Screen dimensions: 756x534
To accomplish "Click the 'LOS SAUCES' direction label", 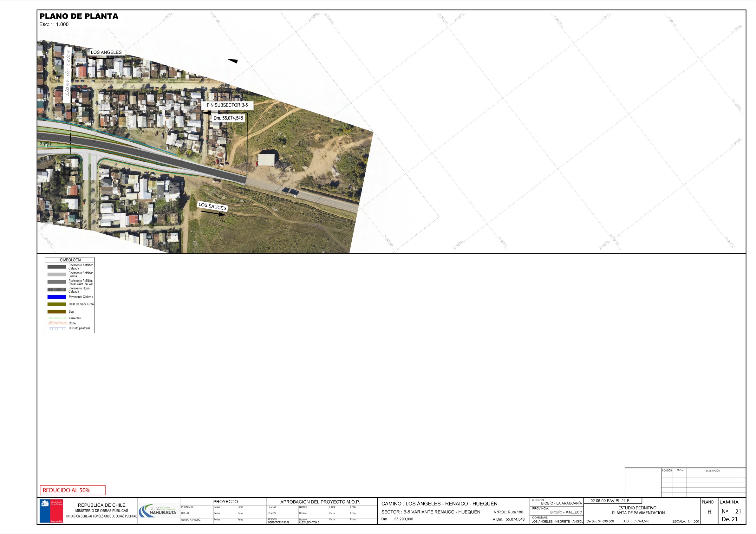I will click(212, 206).
